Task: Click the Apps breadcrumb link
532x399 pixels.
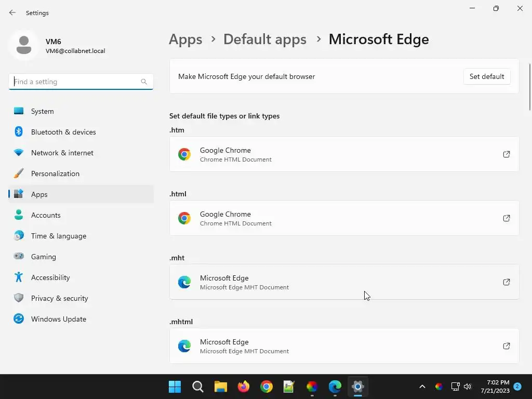Action: (x=185, y=39)
